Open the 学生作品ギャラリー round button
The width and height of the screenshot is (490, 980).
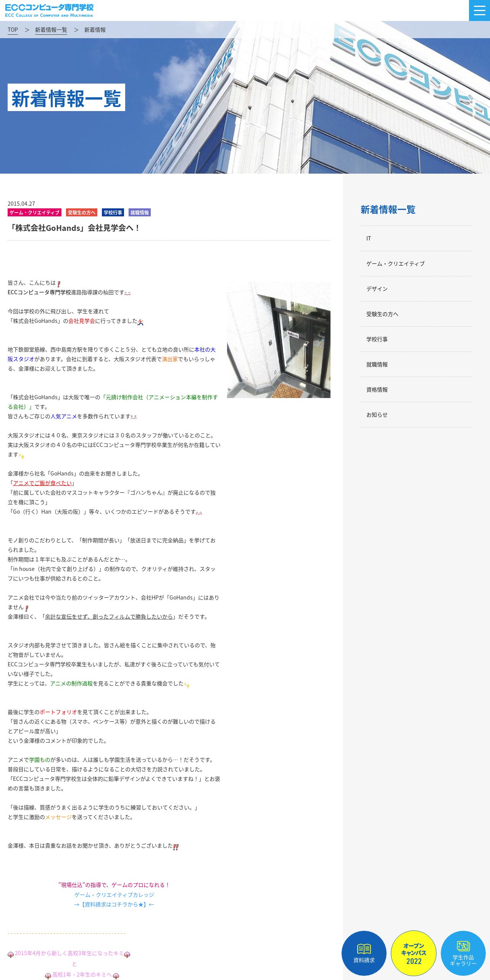point(463,953)
